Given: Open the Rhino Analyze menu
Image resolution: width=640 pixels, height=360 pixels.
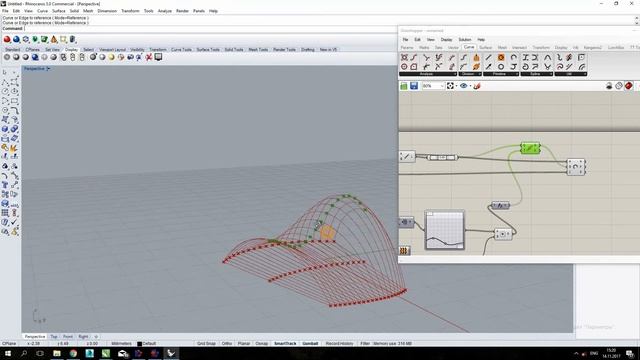Looking at the screenshot, I should (164, 11).
